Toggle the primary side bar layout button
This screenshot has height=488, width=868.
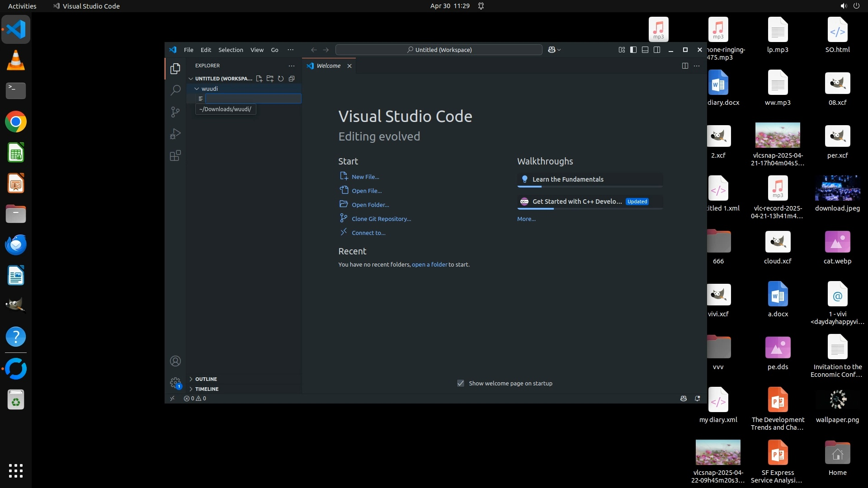(633, 50)
